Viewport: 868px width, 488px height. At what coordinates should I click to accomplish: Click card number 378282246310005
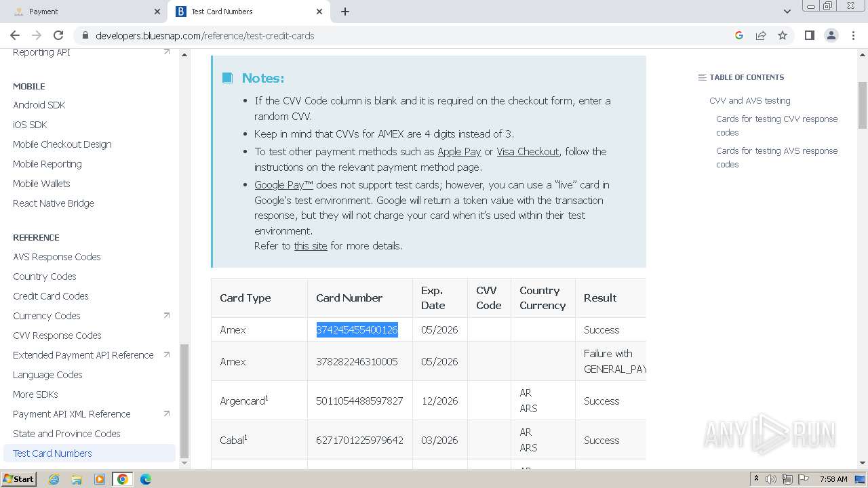coord(357,362)
